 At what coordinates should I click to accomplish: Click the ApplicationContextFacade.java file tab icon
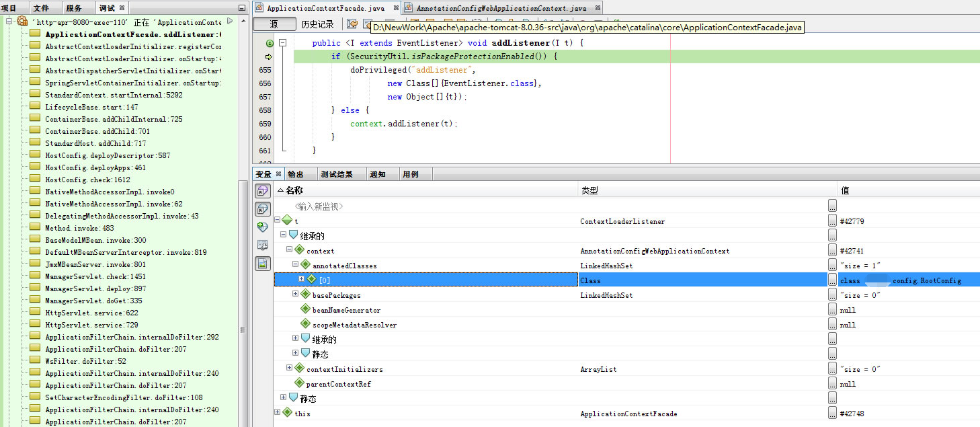click(260, 9)
